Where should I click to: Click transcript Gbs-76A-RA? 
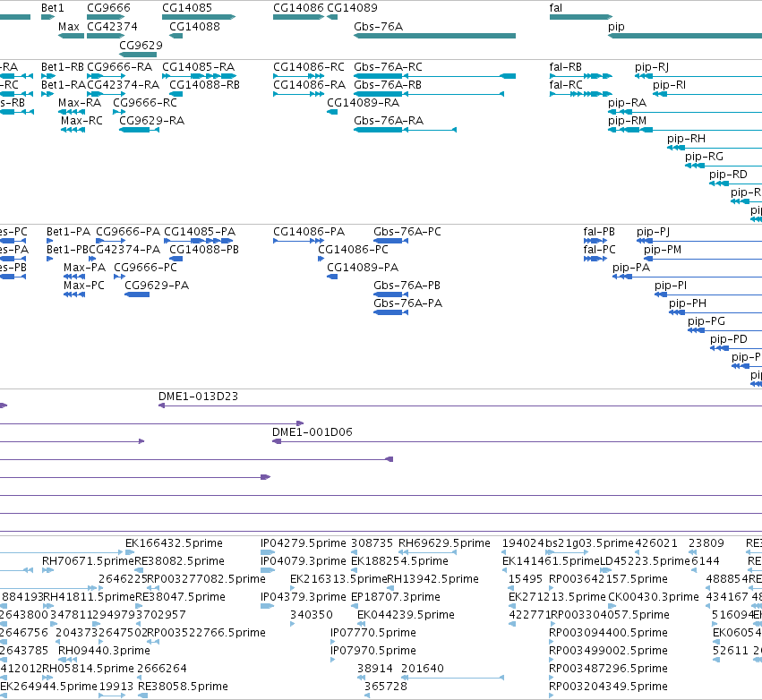tap(389, 121)
